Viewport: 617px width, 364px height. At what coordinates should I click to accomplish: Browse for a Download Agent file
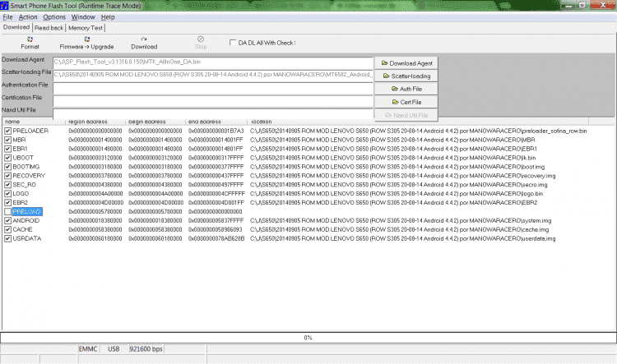click(406, 63)
